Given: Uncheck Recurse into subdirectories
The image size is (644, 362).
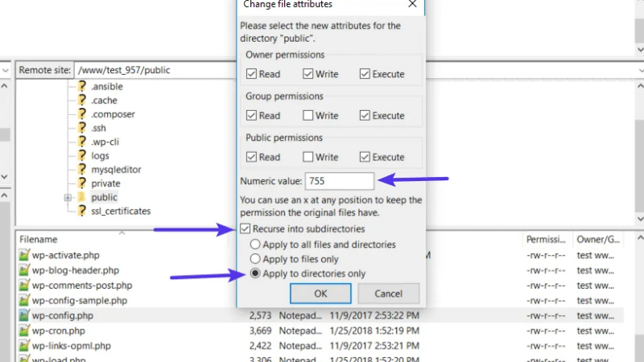Looking at the screenshot, I should pos(246,228).
